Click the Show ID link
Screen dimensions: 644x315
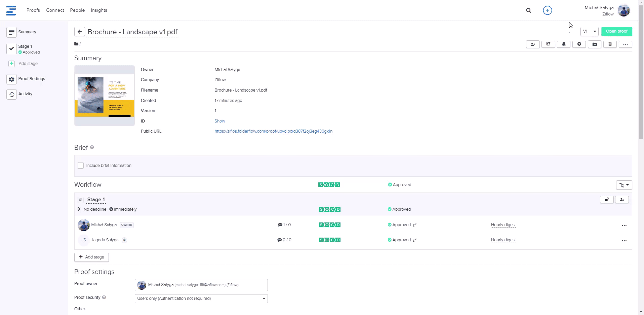click(x=219, y=121)
